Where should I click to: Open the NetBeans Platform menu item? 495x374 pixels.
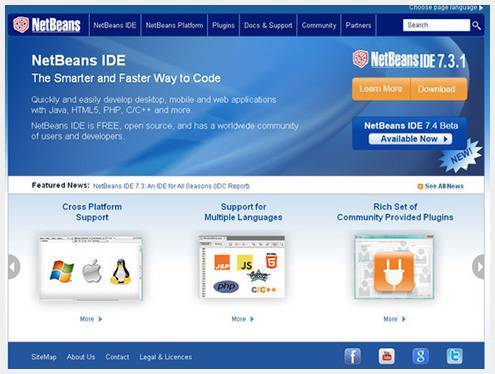tap(174, 25)
